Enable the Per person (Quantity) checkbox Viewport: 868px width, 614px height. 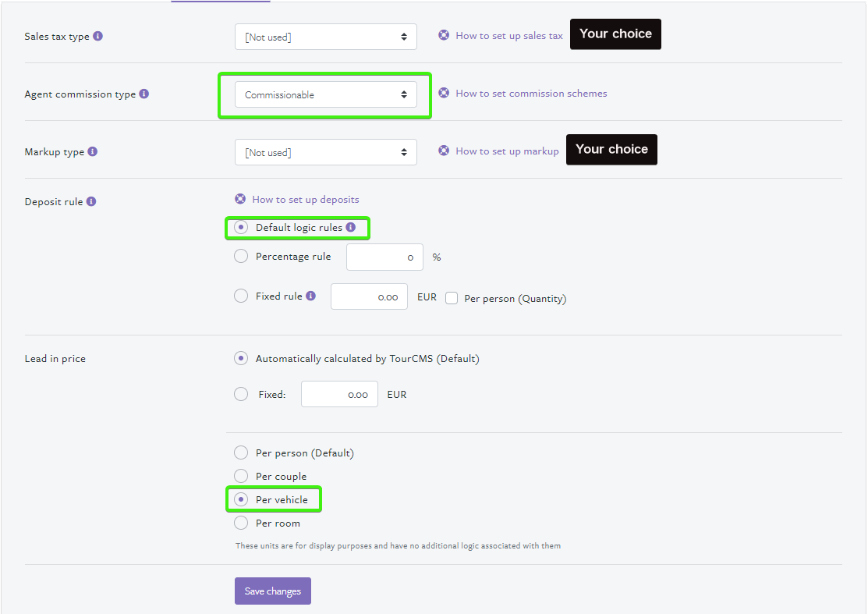coord(452,297)
